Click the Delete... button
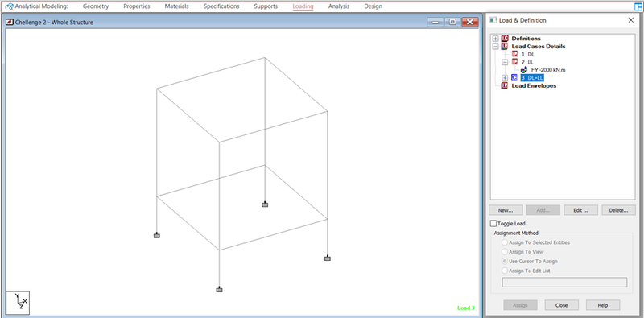The width and height of the screenshot is (644, 318). coord(618,210)
